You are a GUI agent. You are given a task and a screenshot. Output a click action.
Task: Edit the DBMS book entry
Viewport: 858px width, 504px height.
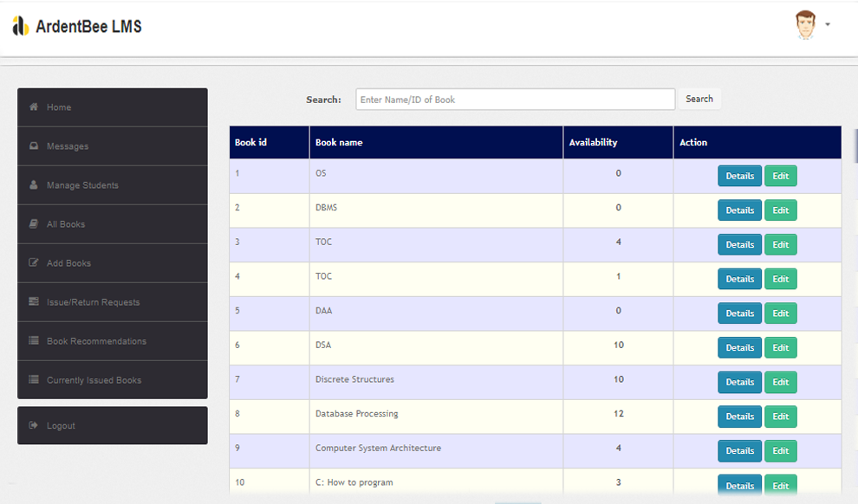coord(780,210)
